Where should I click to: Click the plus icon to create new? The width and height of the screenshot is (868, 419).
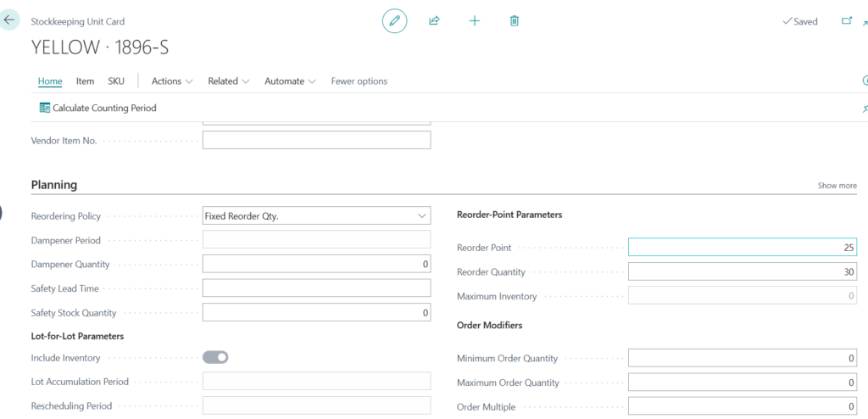(475, 21)
